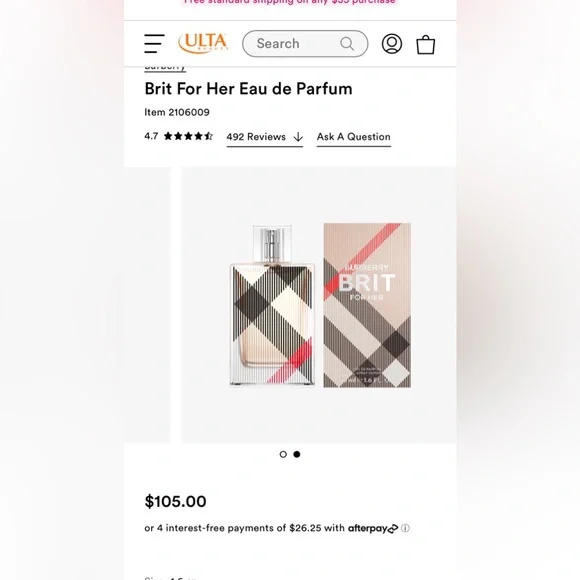Click the Afterpay logo
The image size is (580, 580).
(x=373, y=528)
